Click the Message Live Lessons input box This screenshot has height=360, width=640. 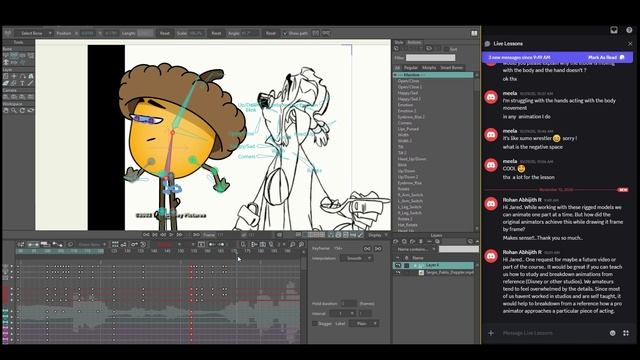click(x=551, y=333)
